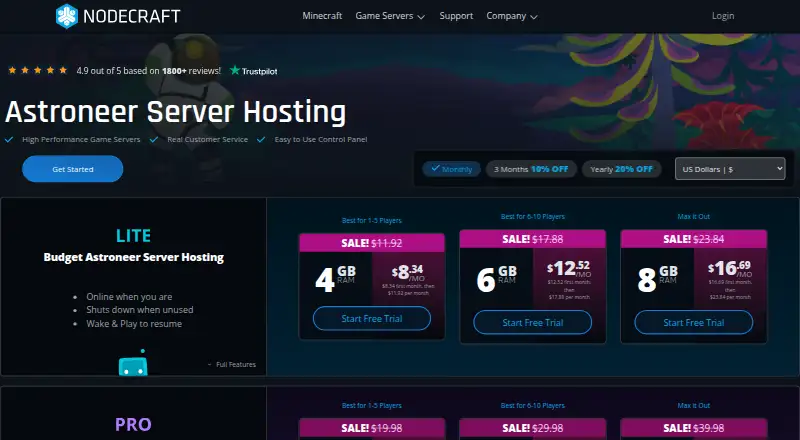Open the Minecraft menu item
The image size is (800, 440).
coord(322,16)
